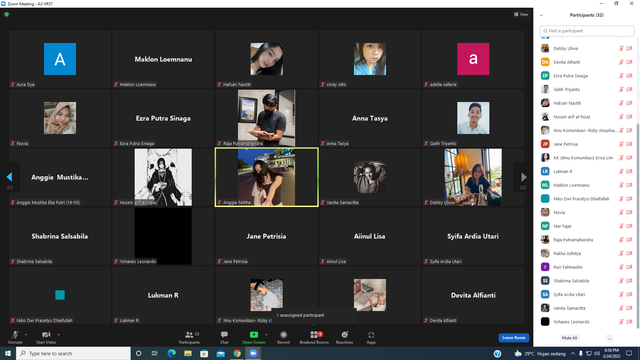
Task: Click the Cortana circle on taskbar
Action: pos(138,353)
